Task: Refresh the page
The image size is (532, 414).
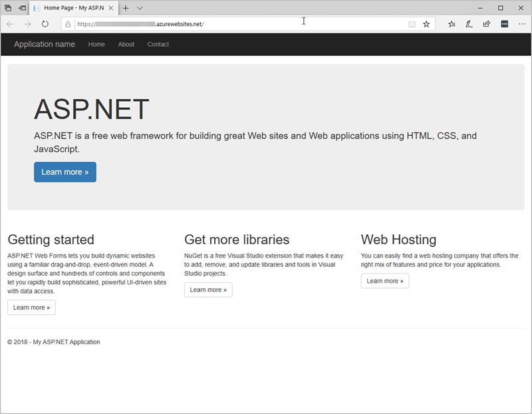Action: pos(45,24)
